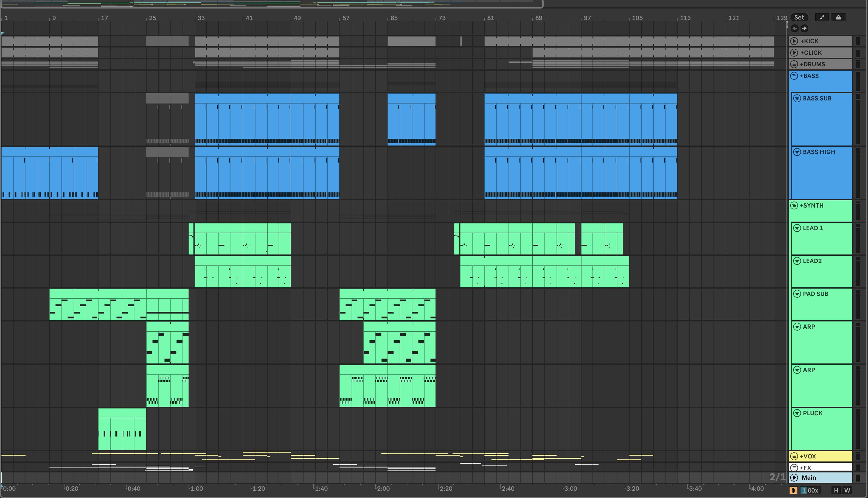Select the BASS HIGH track title

point(819,152)
